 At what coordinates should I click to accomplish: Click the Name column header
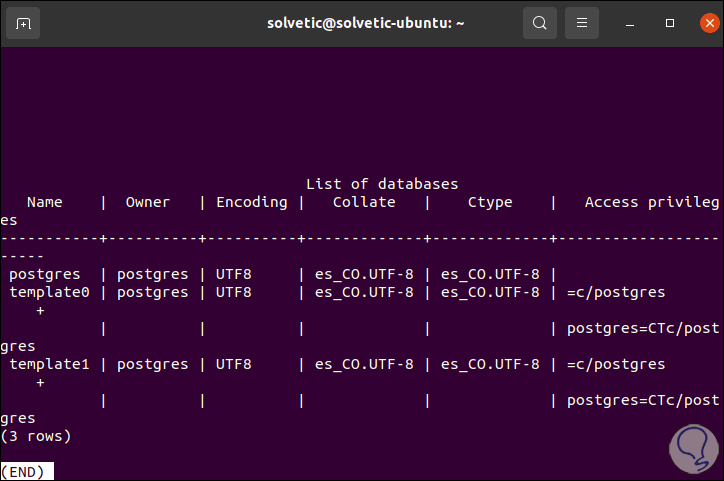(44, 202)
